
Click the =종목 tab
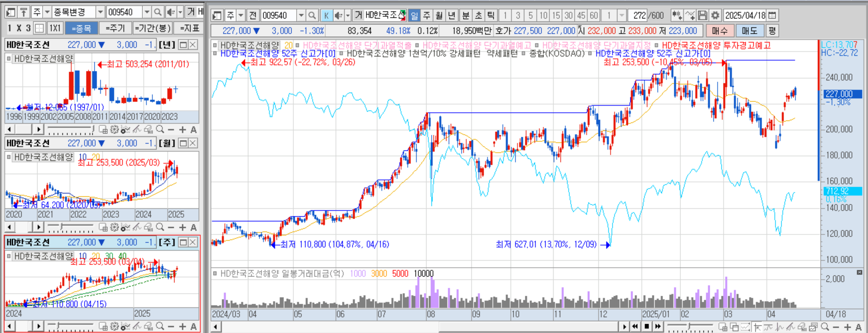81,28
